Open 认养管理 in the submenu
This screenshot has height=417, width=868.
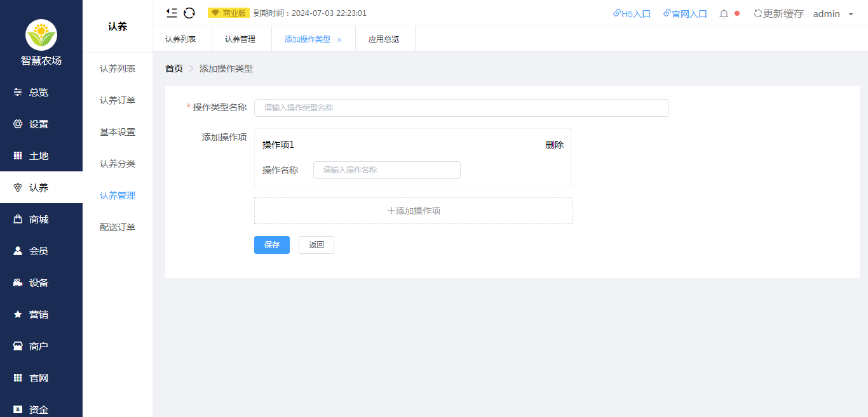(x=118, y=195)
